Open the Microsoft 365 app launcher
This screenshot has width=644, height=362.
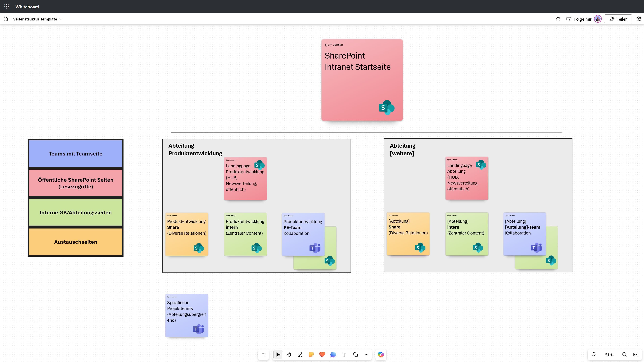(x=7, y=7)
